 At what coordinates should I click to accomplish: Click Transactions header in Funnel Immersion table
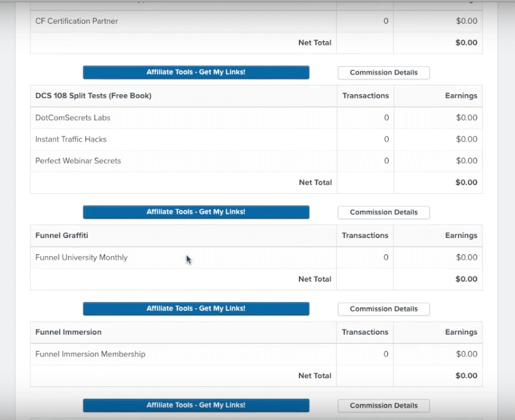point(365,332)
